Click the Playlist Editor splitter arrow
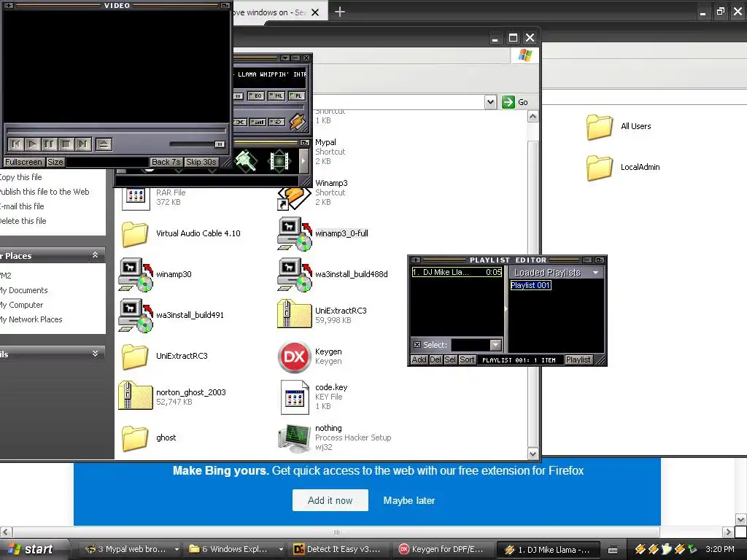Viewport: 747px width, 560px height. (x=506, y=308)
